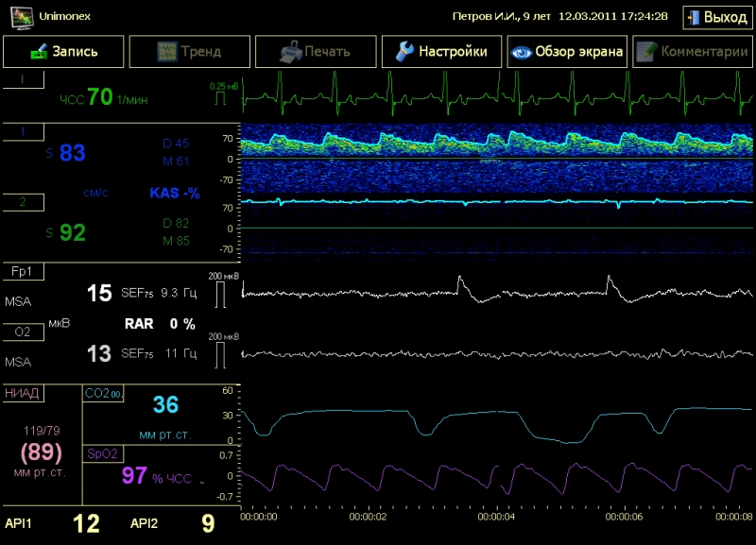Screen dimensions: 756x545
Task: Click the Выход exit door icon
Action: [695, 17]
